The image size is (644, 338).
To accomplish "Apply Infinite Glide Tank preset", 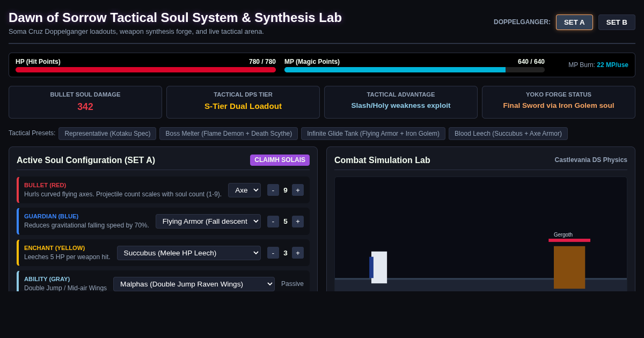I will (373, 134).
